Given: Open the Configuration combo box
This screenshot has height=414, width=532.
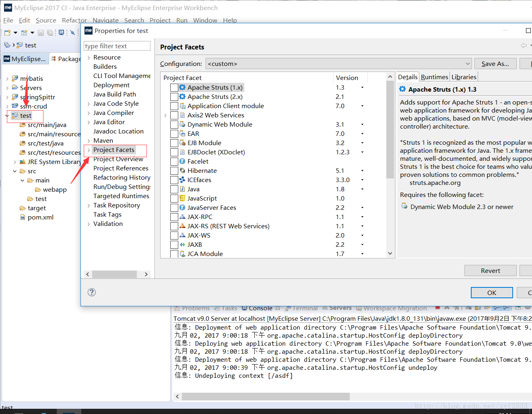Looking at the screenshot, I should pyautogui.click(x=338, y=64).
